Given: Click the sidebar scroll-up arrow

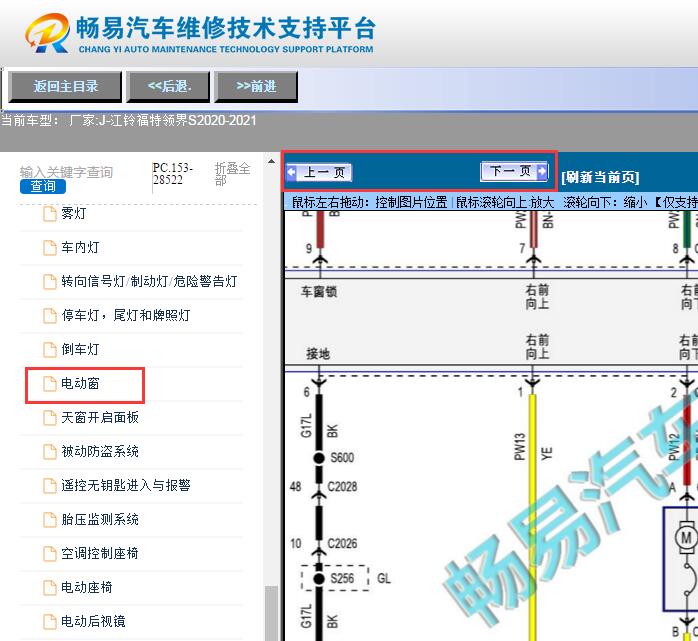Looking at the screenshot, I should (x=271, y=162).
